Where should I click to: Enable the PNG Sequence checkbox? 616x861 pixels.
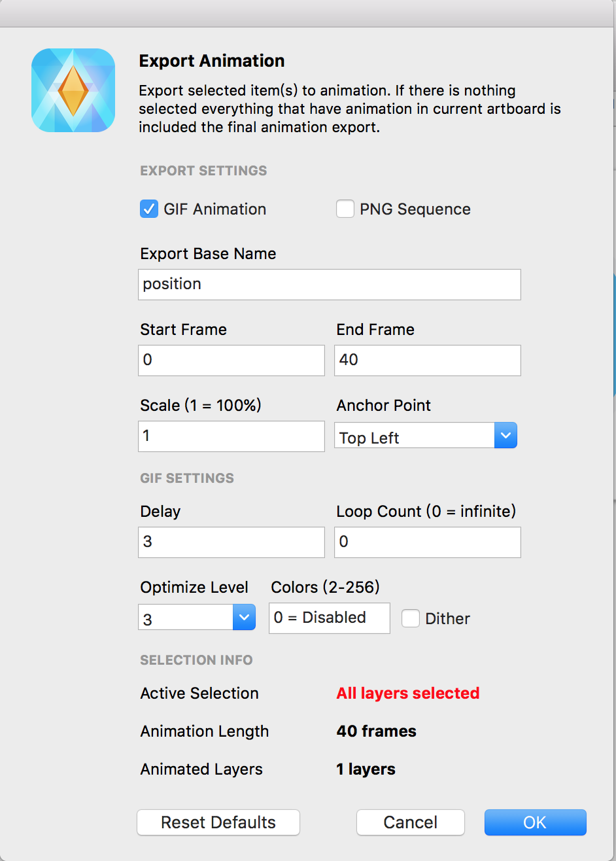345,209
